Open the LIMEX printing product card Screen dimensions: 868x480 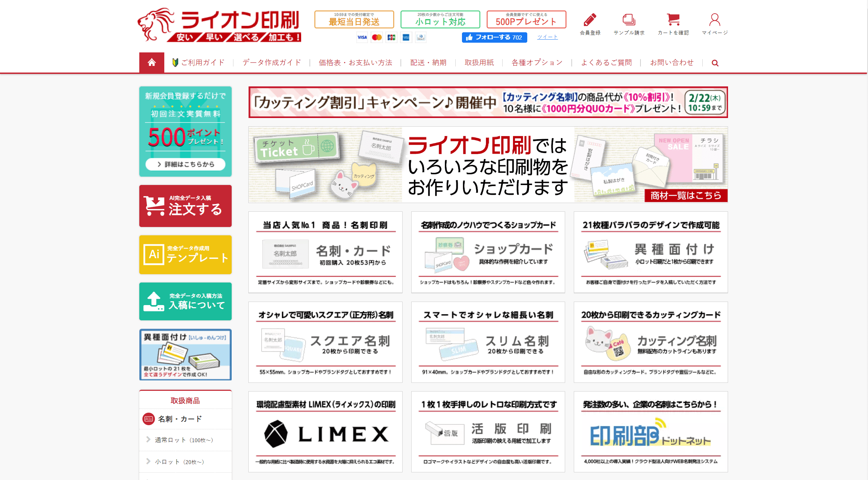pos(325,432)
